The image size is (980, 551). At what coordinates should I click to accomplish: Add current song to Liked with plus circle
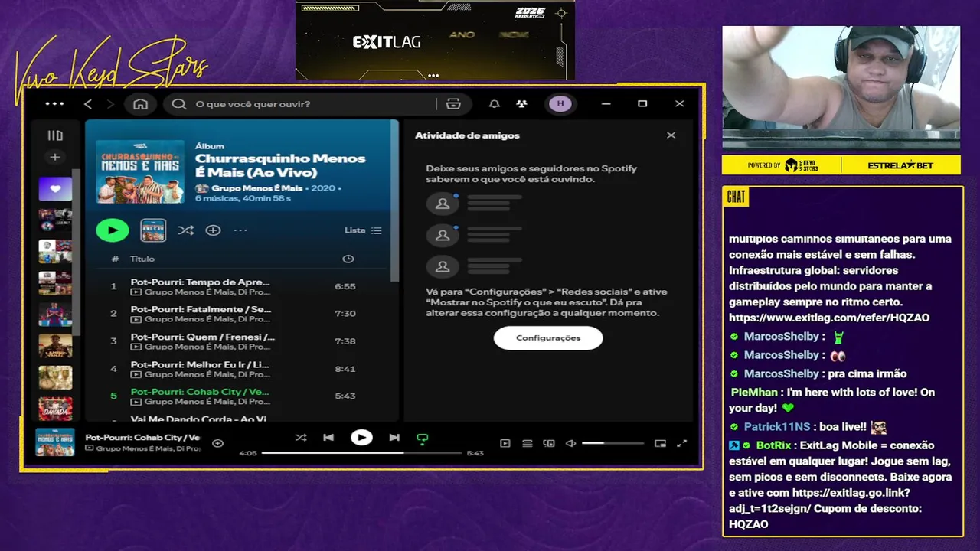[x=217, y=443]
